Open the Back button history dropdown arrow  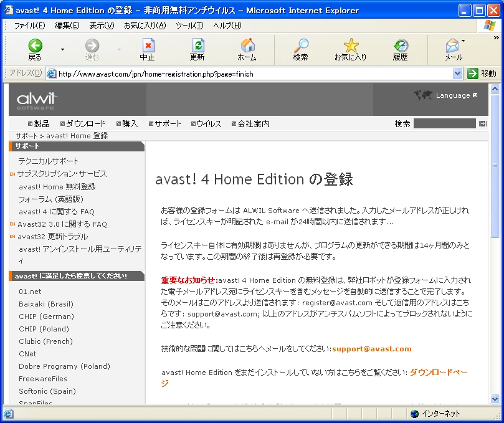pos(62,49)
